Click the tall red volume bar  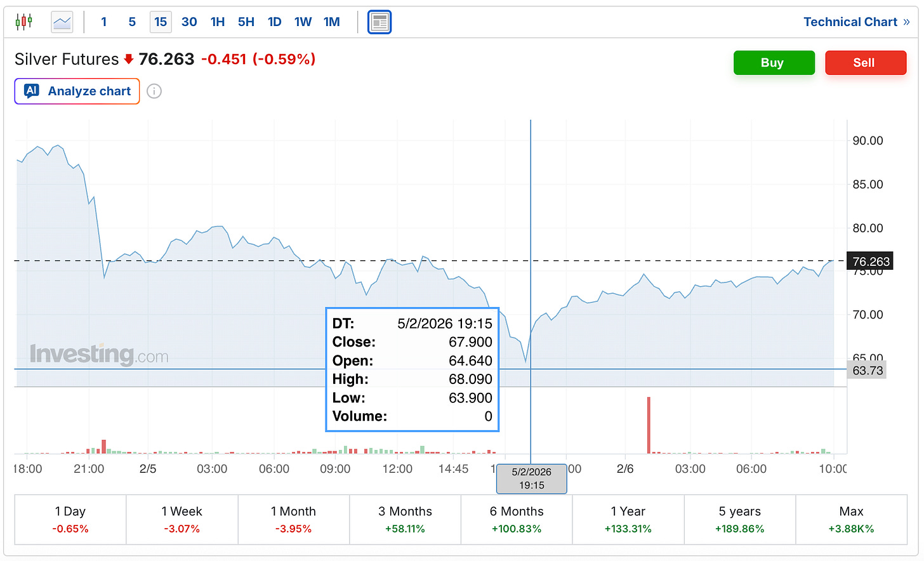point(649,425)
